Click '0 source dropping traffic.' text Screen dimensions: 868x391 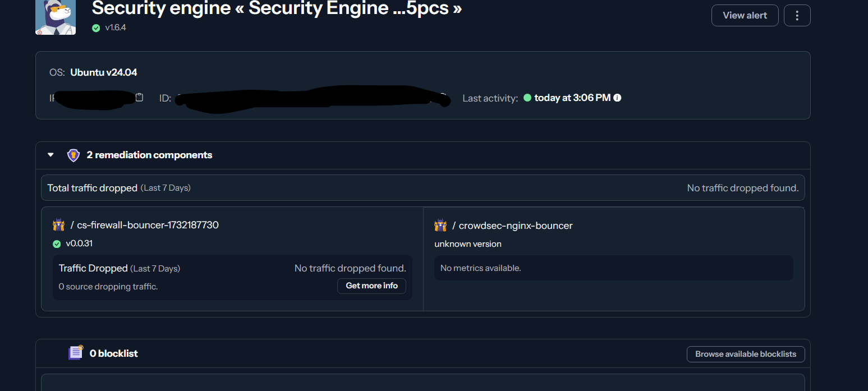(x=108, y=287)
